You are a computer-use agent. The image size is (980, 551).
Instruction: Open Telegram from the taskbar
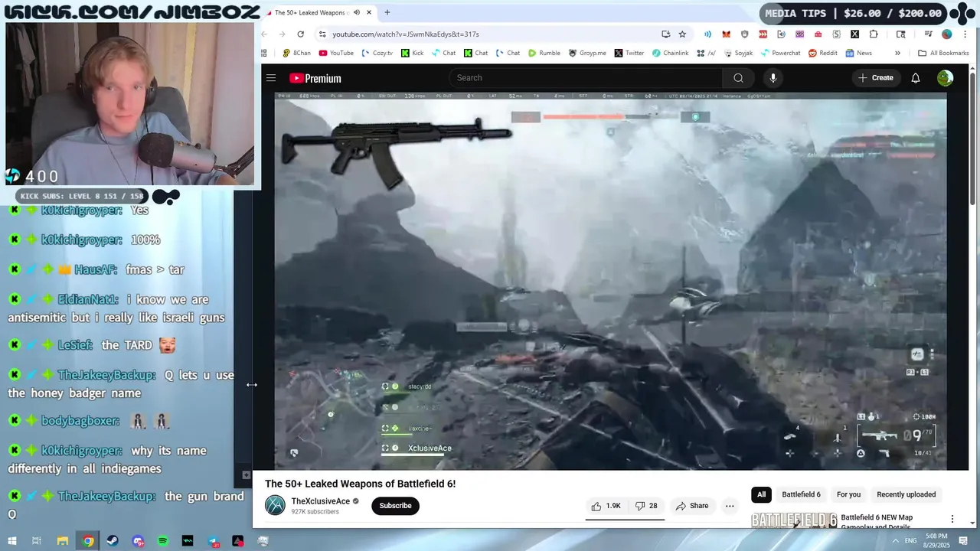pyautogui.click(x=213, y=541)
